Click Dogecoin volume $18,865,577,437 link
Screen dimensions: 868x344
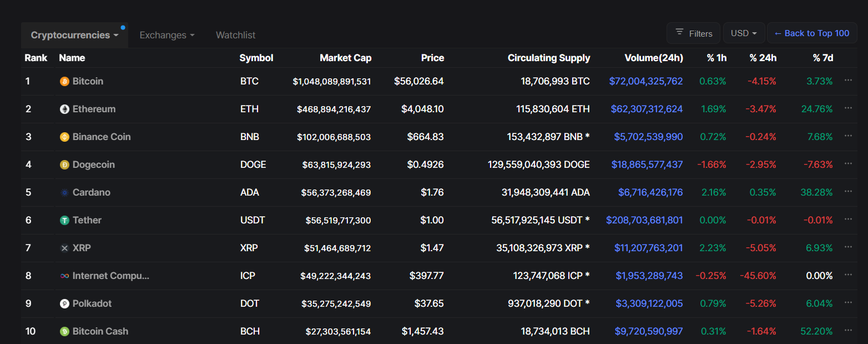(x=647, y=164)
